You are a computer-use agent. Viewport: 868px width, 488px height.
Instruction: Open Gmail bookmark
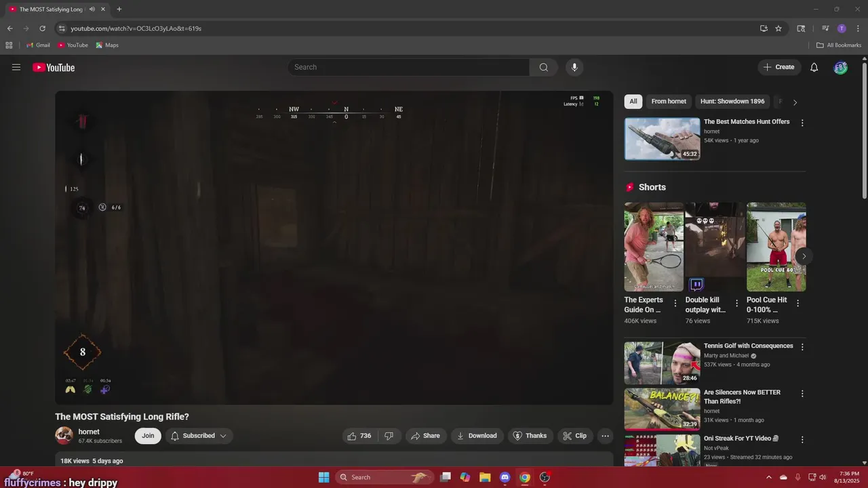point(38,45)
